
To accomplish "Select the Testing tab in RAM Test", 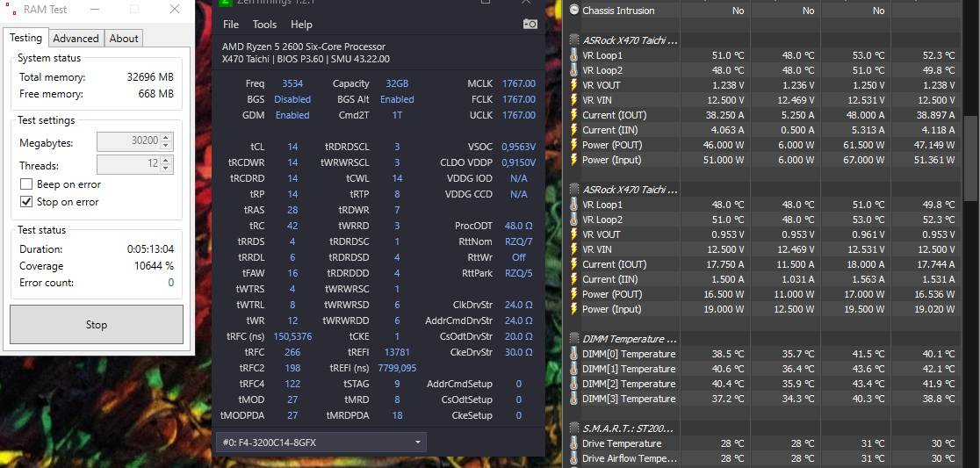I will [25, 38].
